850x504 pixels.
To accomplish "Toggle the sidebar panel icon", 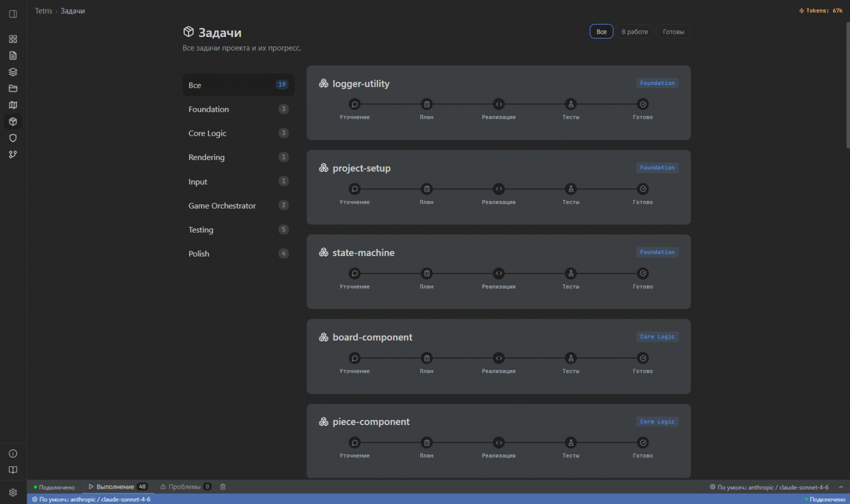I will pyautogui.click(x=13, y=14).
